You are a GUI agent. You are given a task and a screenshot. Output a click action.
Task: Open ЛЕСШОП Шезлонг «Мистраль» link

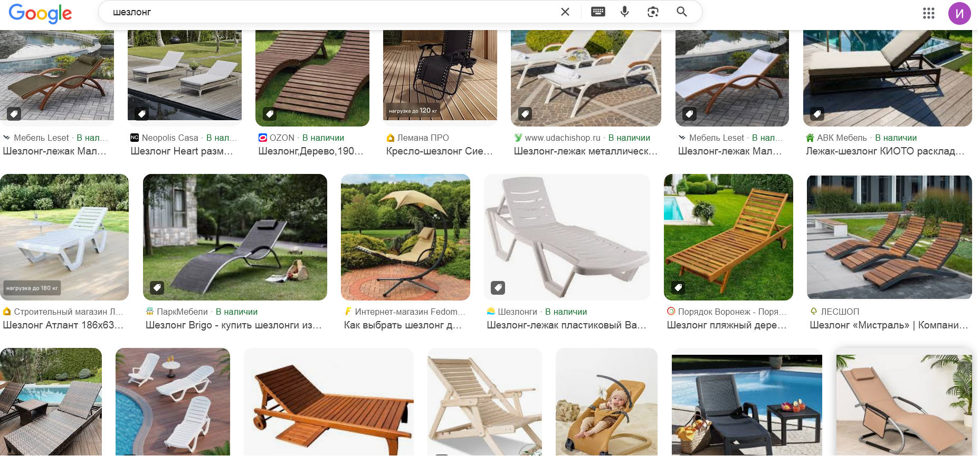coord(889,325)
